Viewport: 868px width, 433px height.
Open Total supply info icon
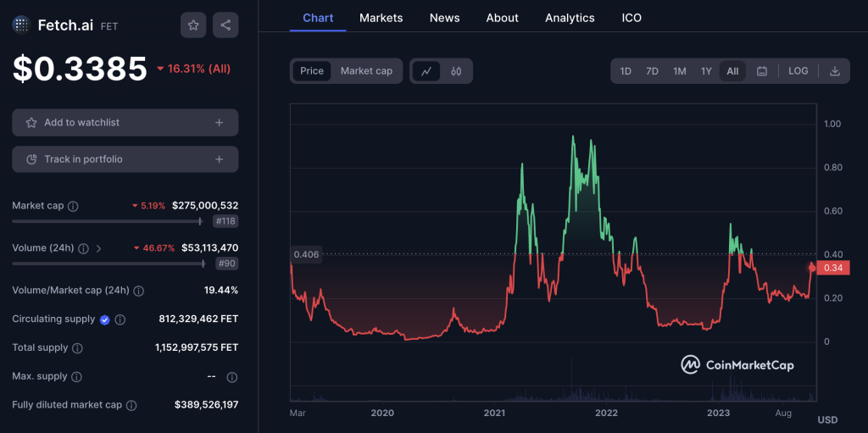[x=78, y=348]
